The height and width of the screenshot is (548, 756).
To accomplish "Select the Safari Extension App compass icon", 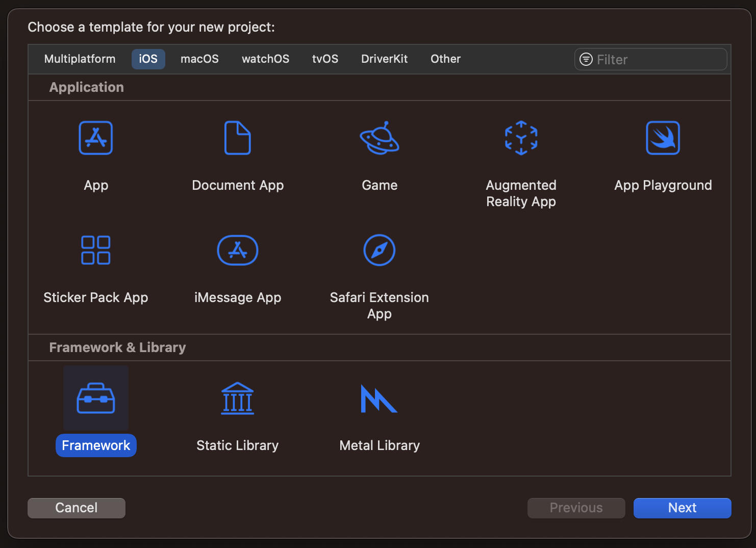I will [380, 250].
